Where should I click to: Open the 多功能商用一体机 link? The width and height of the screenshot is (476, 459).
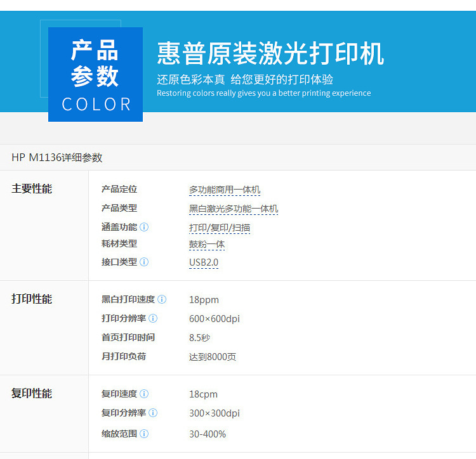(225, 190)
